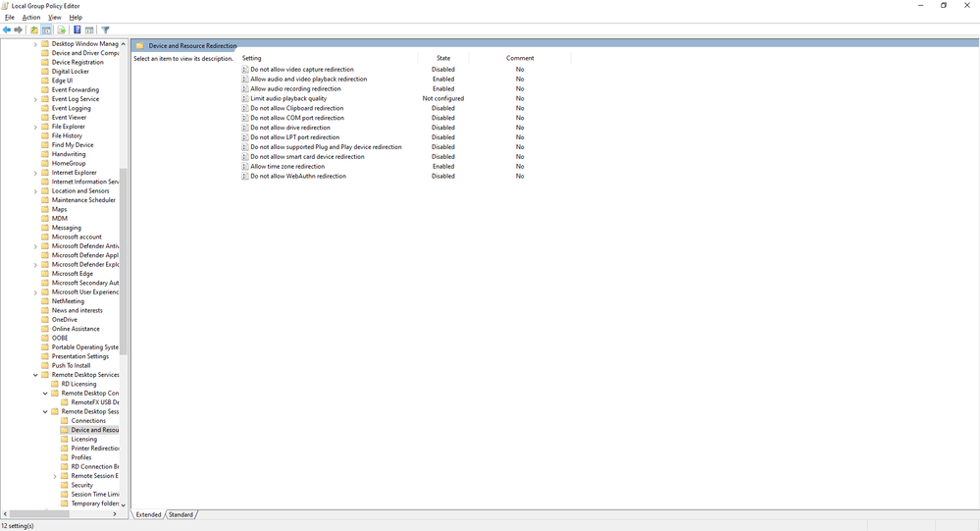Image resolution: width=980 pixels, height=531 pixels.
Task: Open the Action menu
Action: 31,18
